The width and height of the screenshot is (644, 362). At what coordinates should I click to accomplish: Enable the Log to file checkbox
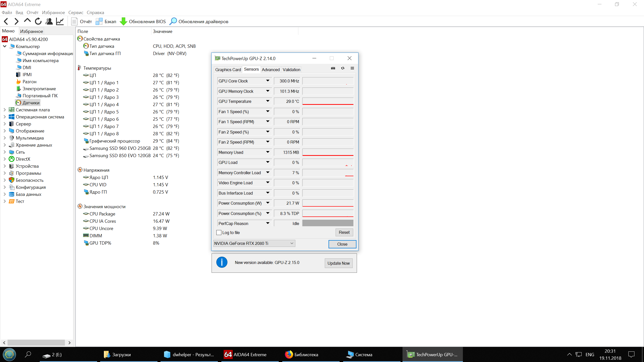point(219,233)
